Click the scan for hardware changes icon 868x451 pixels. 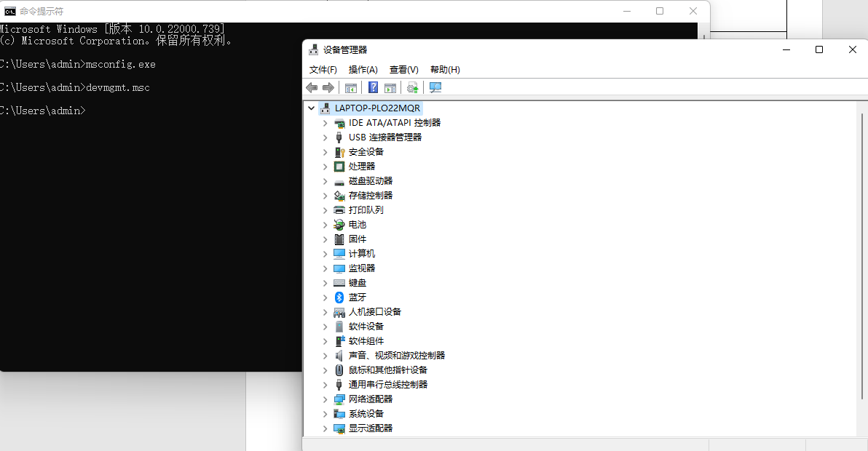(435, 87)
